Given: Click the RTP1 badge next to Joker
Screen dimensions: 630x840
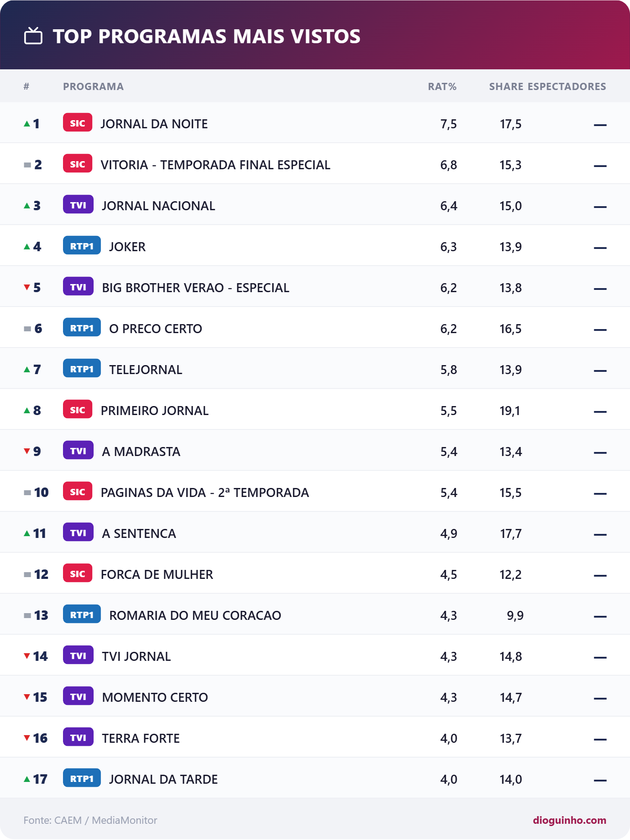Looking at the screenshot, I should [82, 246].
